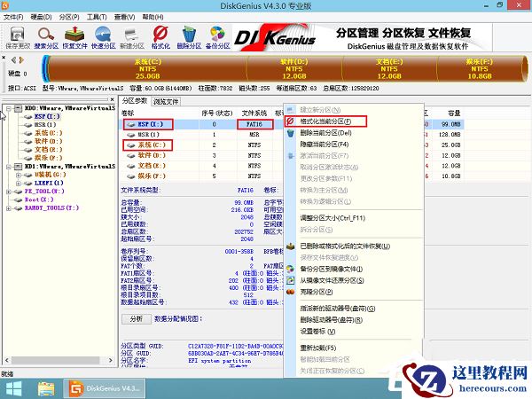
Task: Open the 查看(V) menu
Action: pos(124,17)
